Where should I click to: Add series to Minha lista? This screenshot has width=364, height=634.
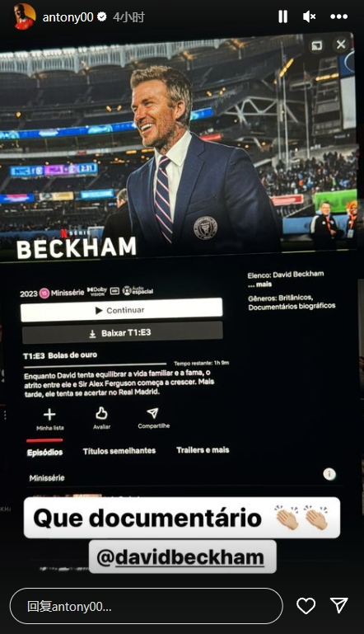[49, 419]
